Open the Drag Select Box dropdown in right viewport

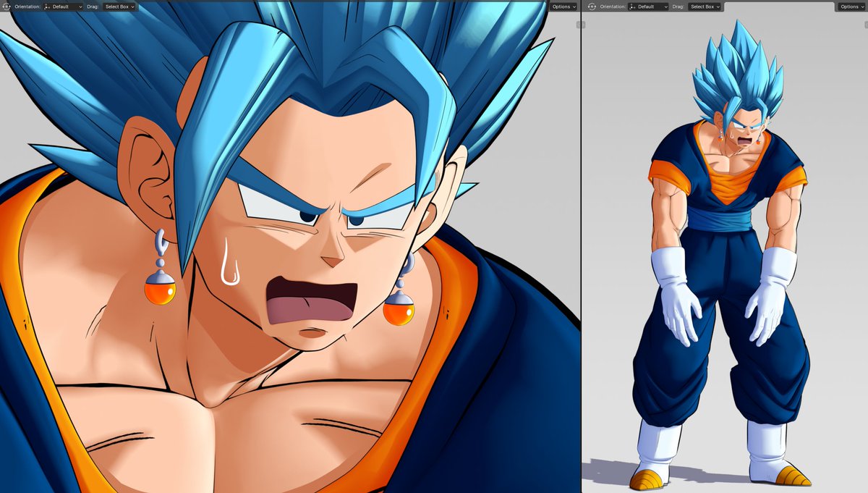tap(705, 7)
